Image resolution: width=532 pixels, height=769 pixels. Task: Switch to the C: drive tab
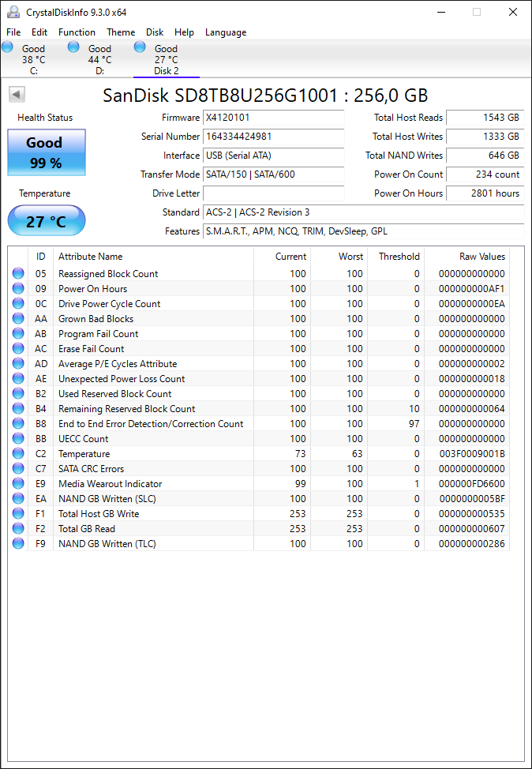[33, 59]
